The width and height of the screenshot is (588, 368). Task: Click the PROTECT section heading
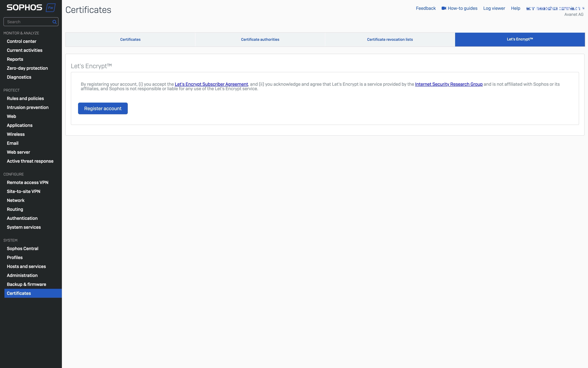[11, 90]
